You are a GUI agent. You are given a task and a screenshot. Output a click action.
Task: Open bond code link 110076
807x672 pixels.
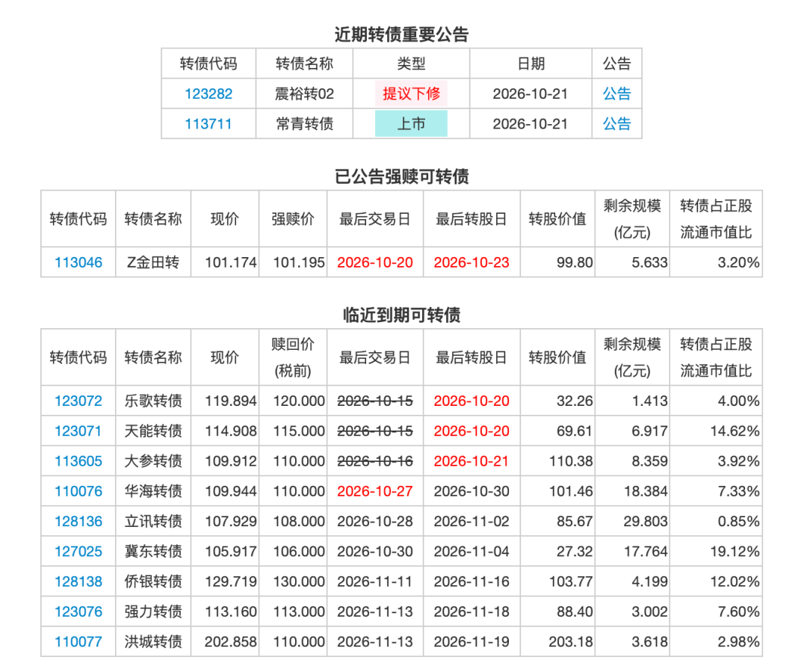click(78, 491)
